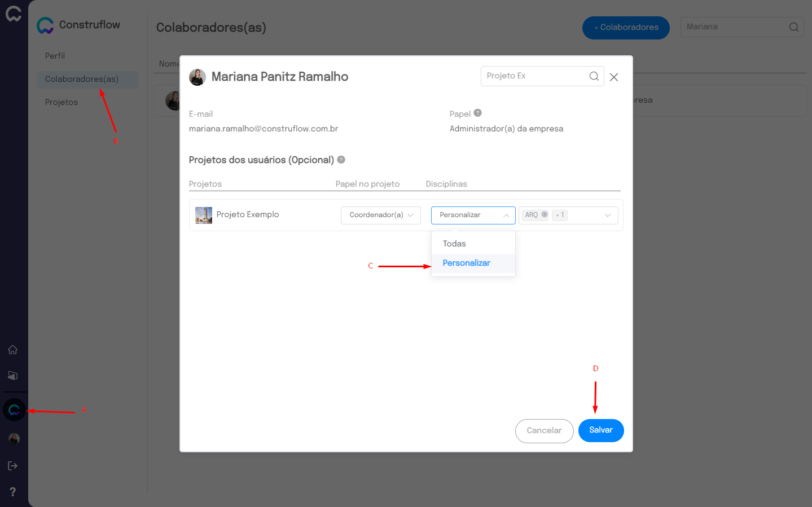The height and width of the screenshot is (507, 812).
Task: Click the search icon in modal project search
Action: point(594,76)
